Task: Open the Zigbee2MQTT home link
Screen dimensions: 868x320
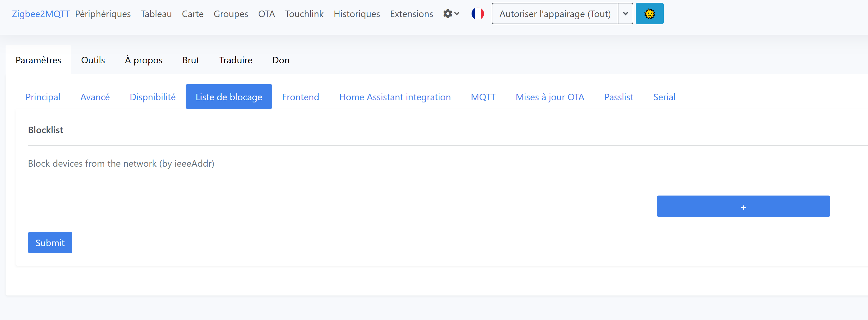Action: click(x=41, y=14)
